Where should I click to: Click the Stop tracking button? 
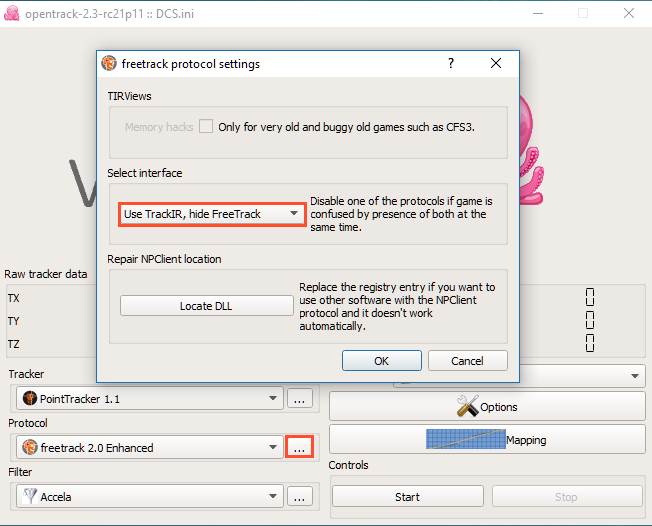click(567, 496)
